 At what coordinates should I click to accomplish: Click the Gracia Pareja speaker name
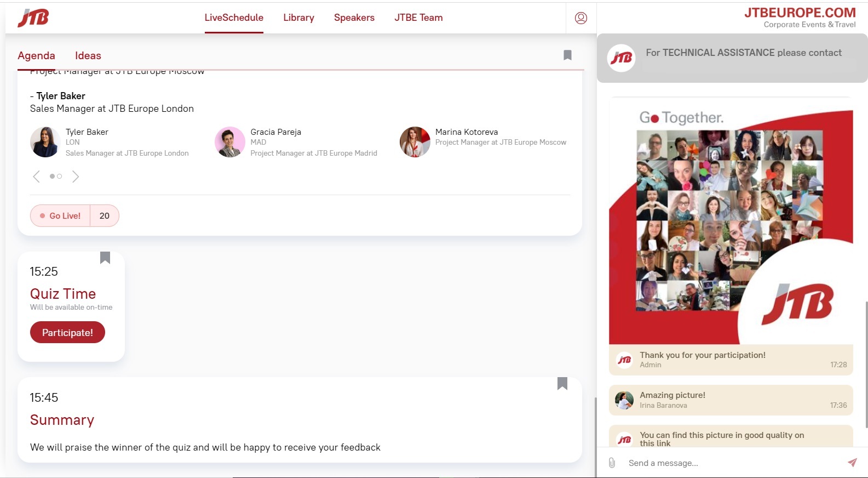click(x=276, y=132)
